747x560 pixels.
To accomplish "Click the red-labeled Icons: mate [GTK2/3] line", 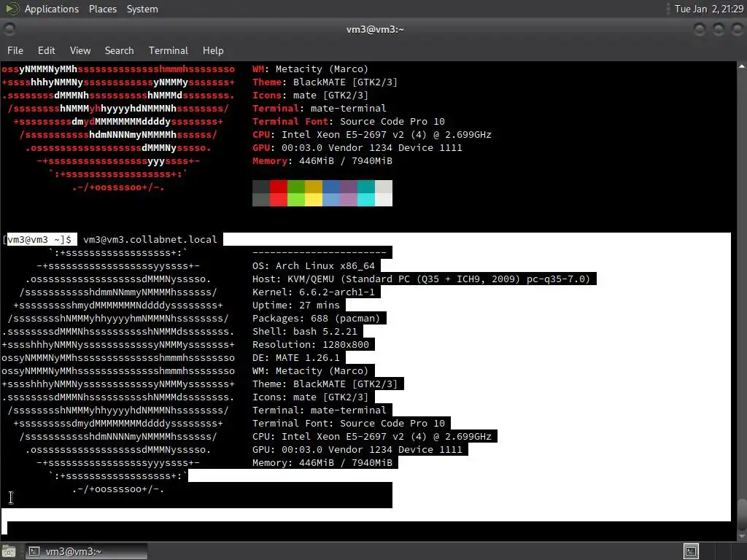I will coord(310,96).
